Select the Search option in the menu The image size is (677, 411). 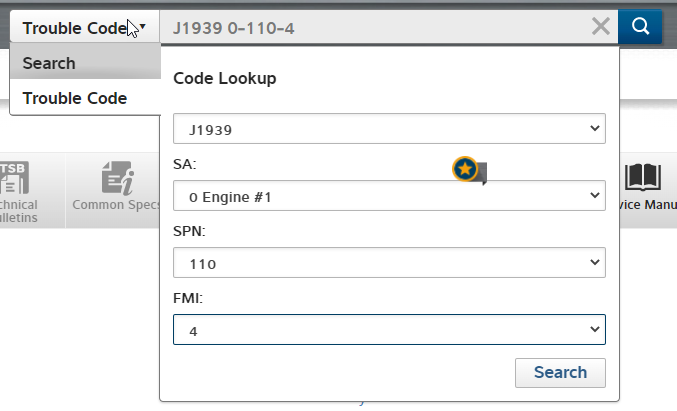[49, 63]
